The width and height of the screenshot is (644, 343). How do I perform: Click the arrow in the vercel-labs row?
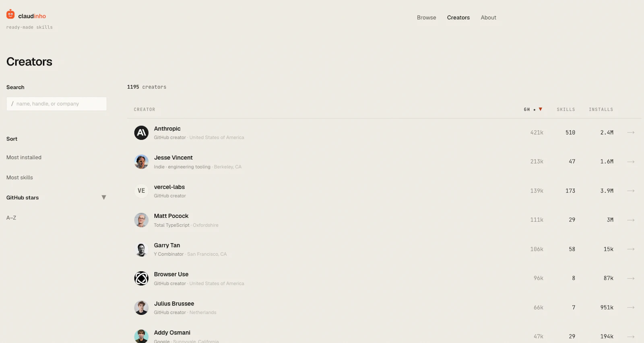tap(631, 191)
